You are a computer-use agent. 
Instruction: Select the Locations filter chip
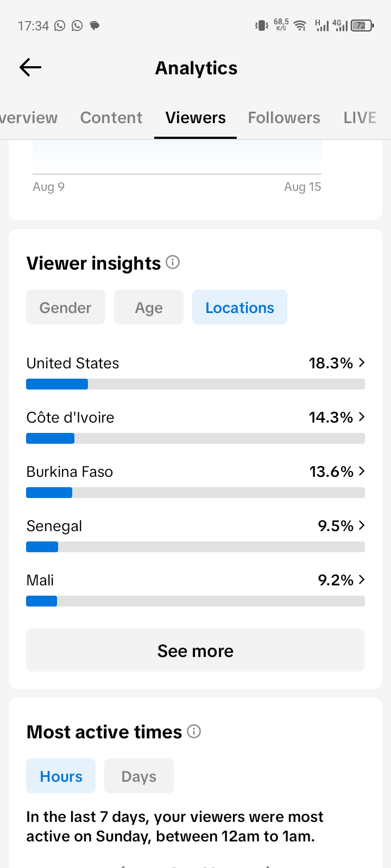click(x=239, y=307)
